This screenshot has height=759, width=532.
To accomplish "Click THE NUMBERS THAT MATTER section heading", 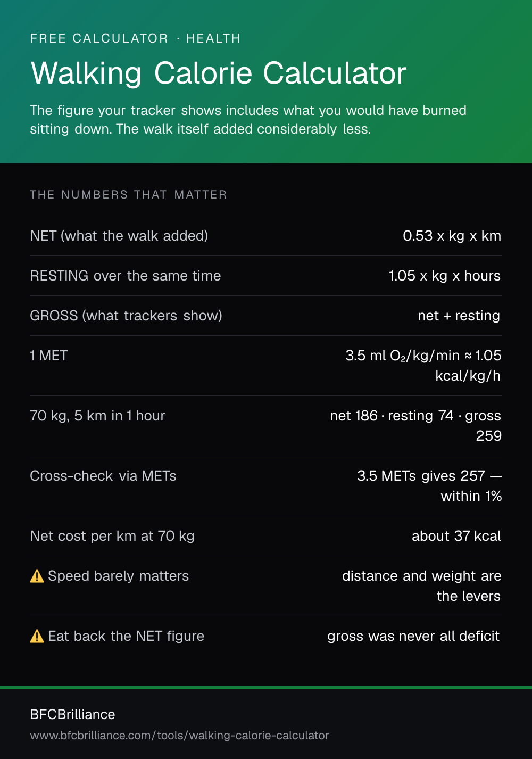I will pos(128,195).
